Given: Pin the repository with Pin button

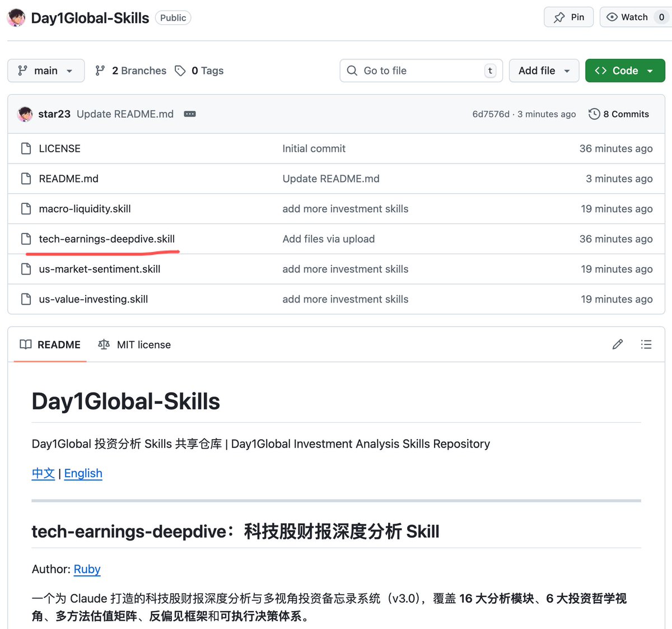Looking at the screenshot, I should click(x=568, y=17).
